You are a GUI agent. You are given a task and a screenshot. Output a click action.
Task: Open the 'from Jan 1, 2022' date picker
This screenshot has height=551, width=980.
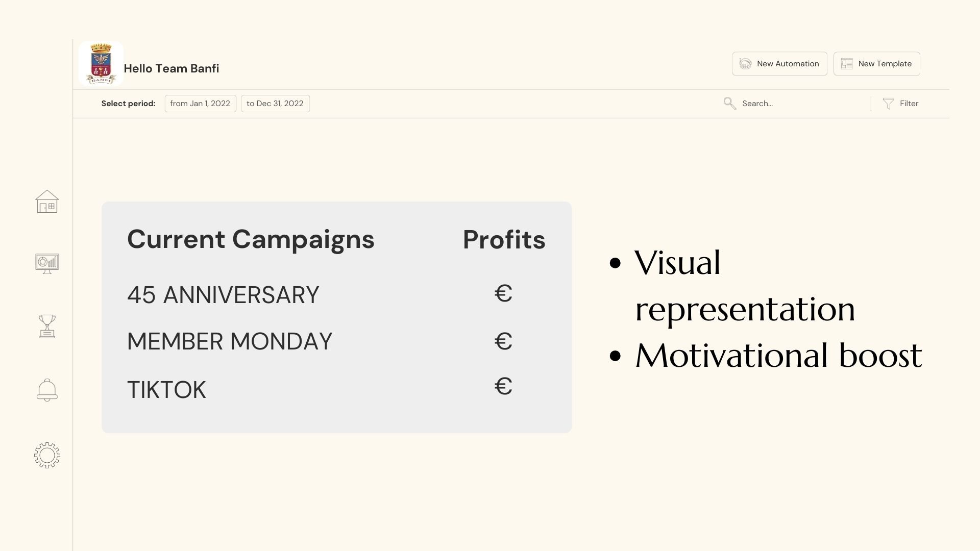[200, 104]
